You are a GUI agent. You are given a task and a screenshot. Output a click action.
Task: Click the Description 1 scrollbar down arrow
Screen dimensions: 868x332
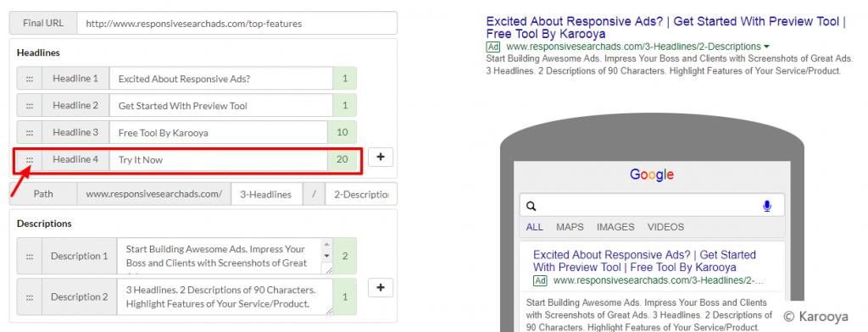tap(326, 256)
